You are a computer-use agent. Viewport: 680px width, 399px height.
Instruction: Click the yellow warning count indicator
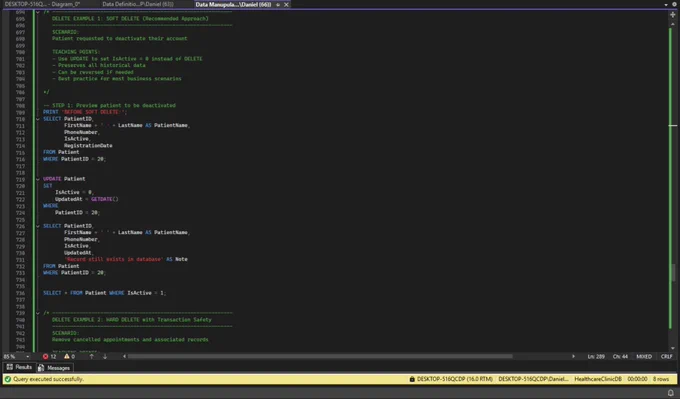tap(69, 356)
